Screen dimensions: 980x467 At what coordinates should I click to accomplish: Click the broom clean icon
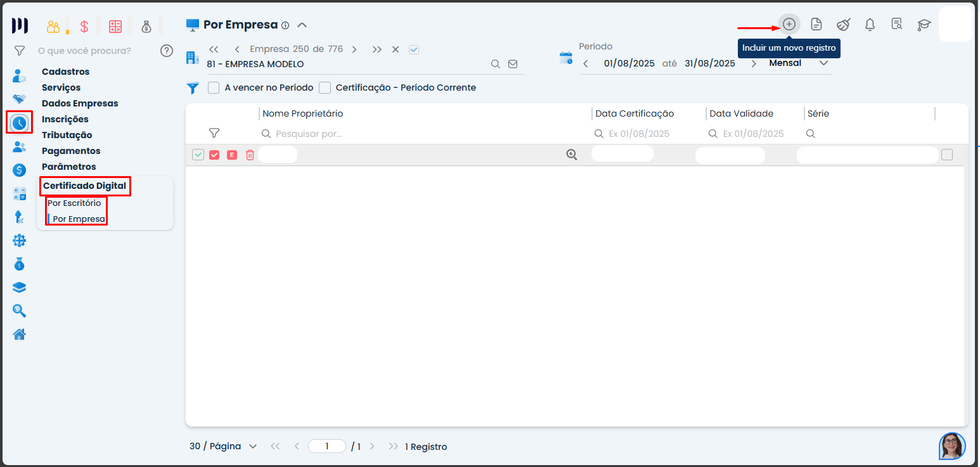coord(843,25)
